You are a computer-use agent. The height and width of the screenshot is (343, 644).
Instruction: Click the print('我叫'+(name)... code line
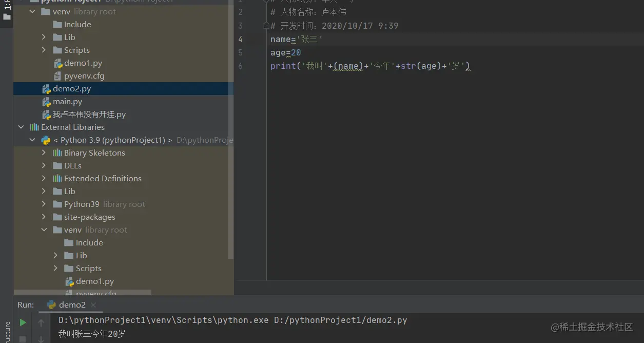point(370,66)
